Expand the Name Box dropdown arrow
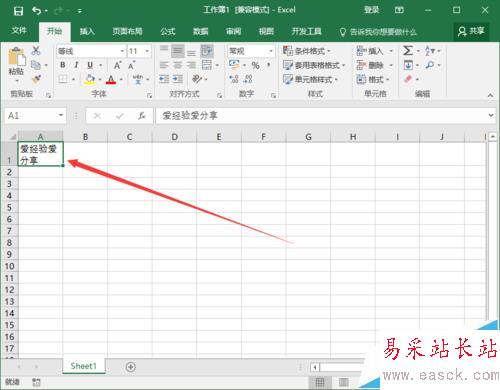This screenshot has width=500, height=390. click(61, 115)
